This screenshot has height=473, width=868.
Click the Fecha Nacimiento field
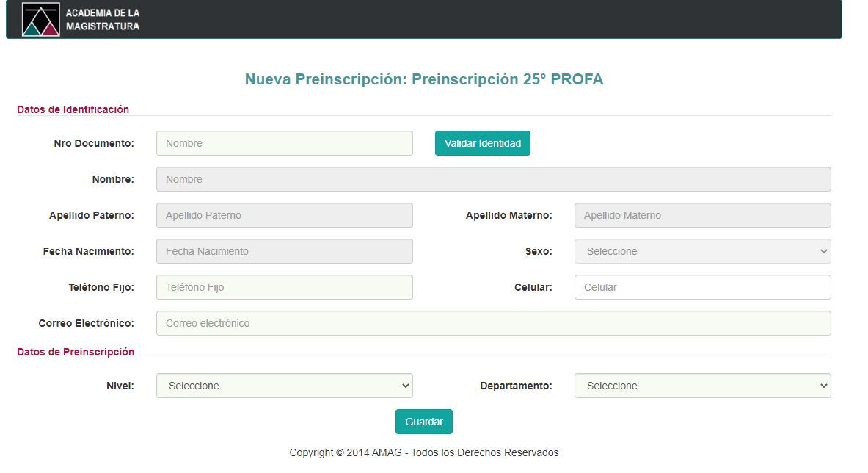pos(284,251)
